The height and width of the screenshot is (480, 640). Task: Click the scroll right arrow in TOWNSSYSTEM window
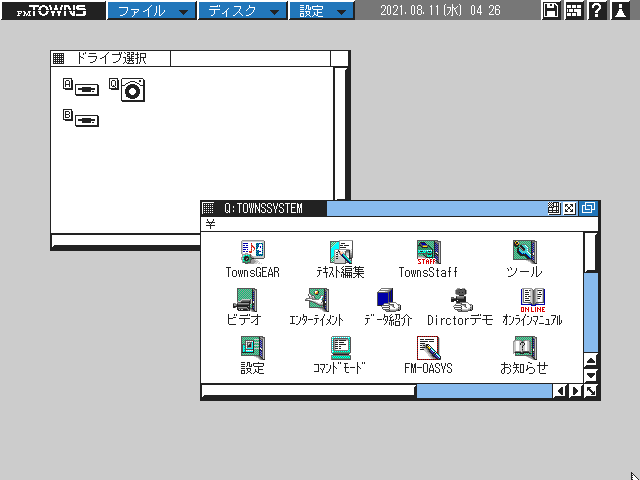click(576, 391)
